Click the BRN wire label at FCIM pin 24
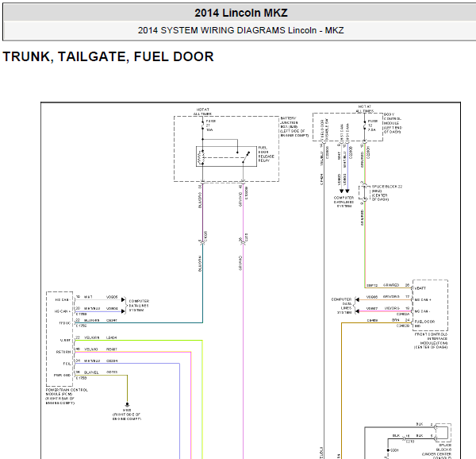This screenshot has height=459, width=476. point(395,320)
